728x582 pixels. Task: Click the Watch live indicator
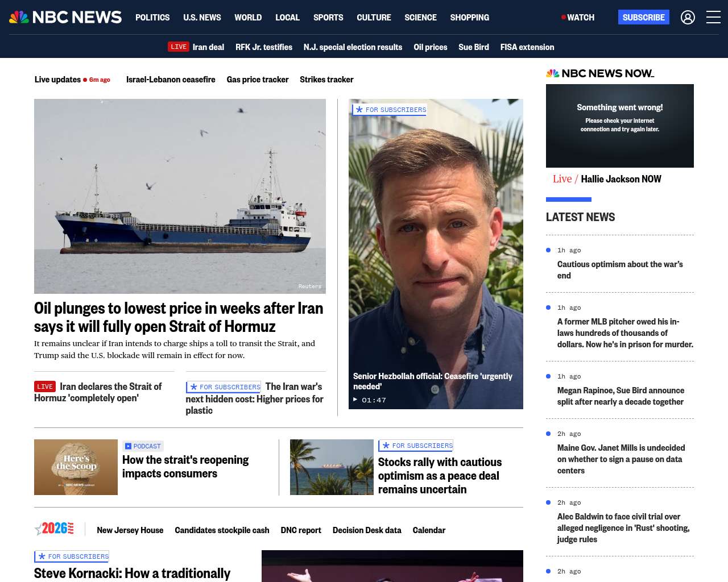(578, 18)
